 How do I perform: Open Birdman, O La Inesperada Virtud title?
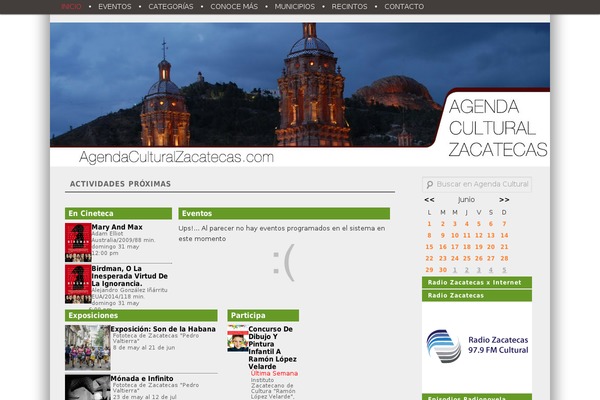pyautogui.click(x=130, y=276)
